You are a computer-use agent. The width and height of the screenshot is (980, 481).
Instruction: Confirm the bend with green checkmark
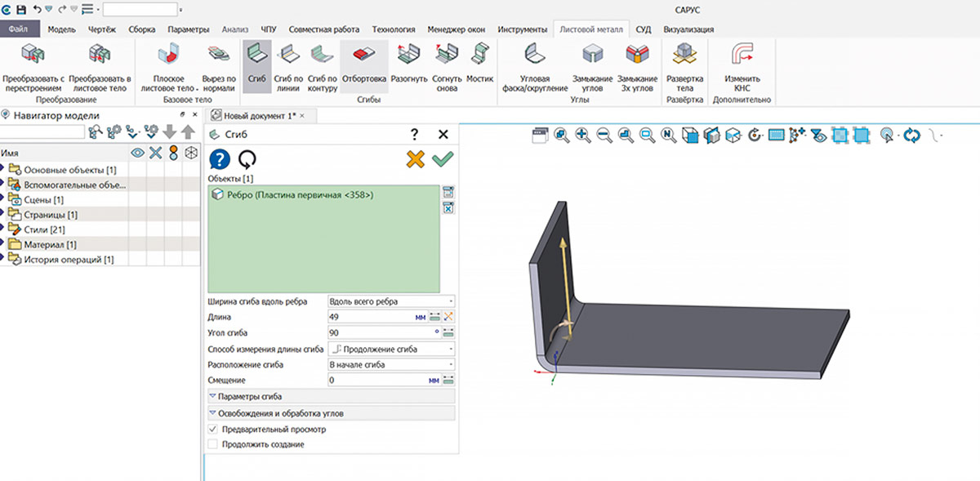[x=443, y=159]
